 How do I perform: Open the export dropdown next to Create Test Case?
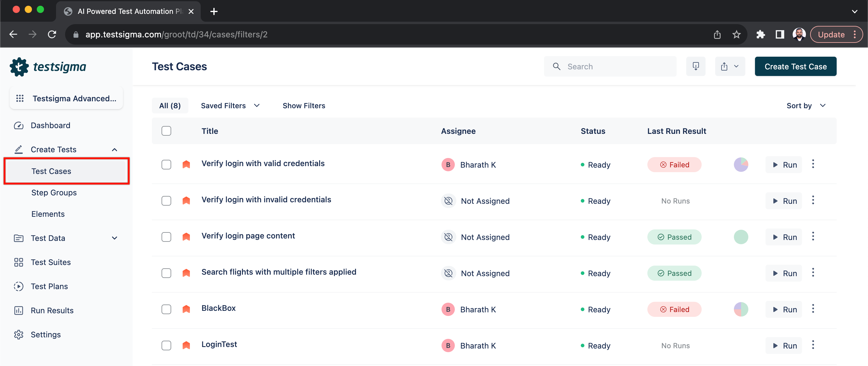coord(730,66)
